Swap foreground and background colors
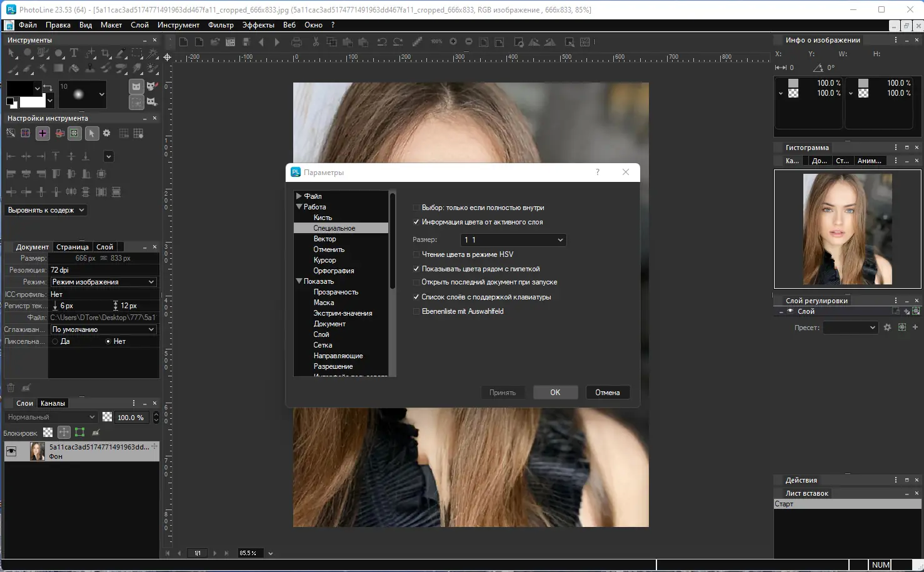Viewport: 924px width, 572px height. point(48,88)
